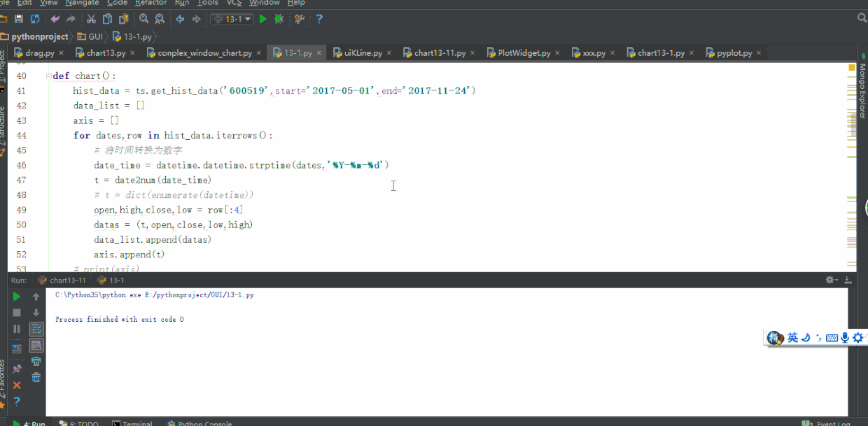The width and height of the screenshot is (868, 426).
Task: Undo with the left curved arrow icon
Action: (55, 19)
